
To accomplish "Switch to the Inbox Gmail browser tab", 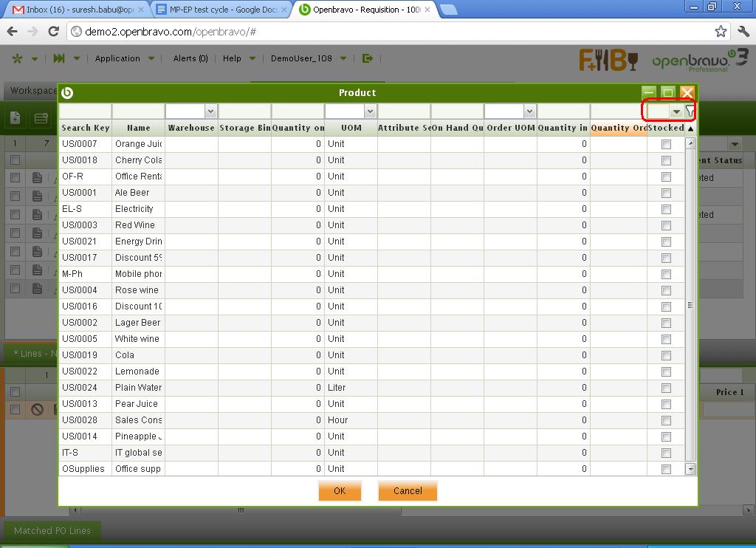I will tap(77, 10).
